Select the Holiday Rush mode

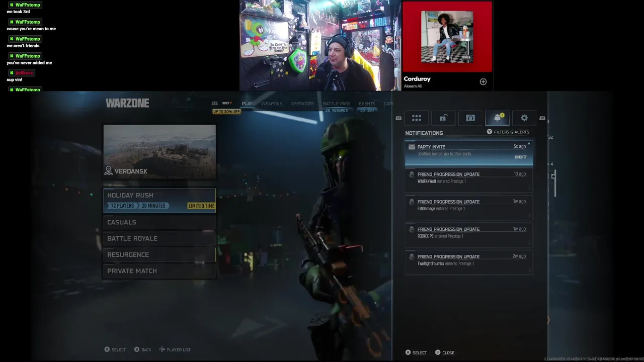[x=159, y=201]
